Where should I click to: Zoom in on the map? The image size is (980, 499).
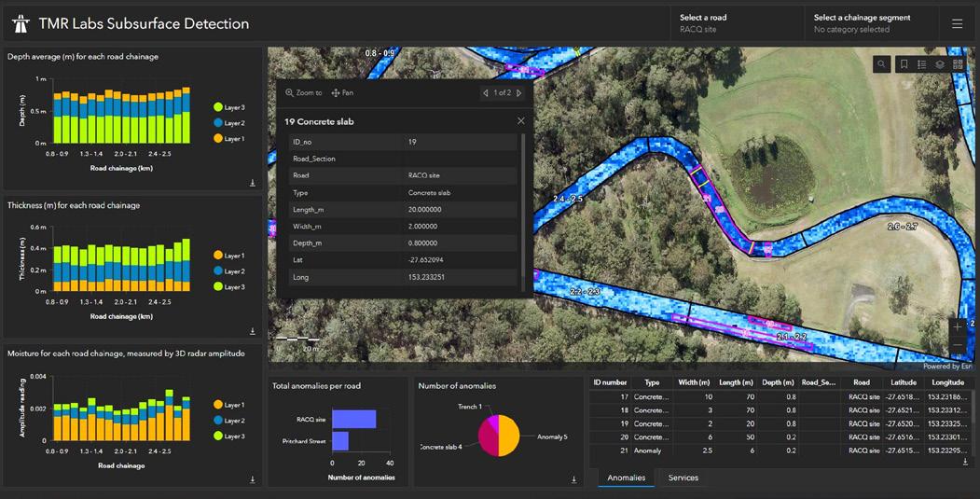[958, 327]
